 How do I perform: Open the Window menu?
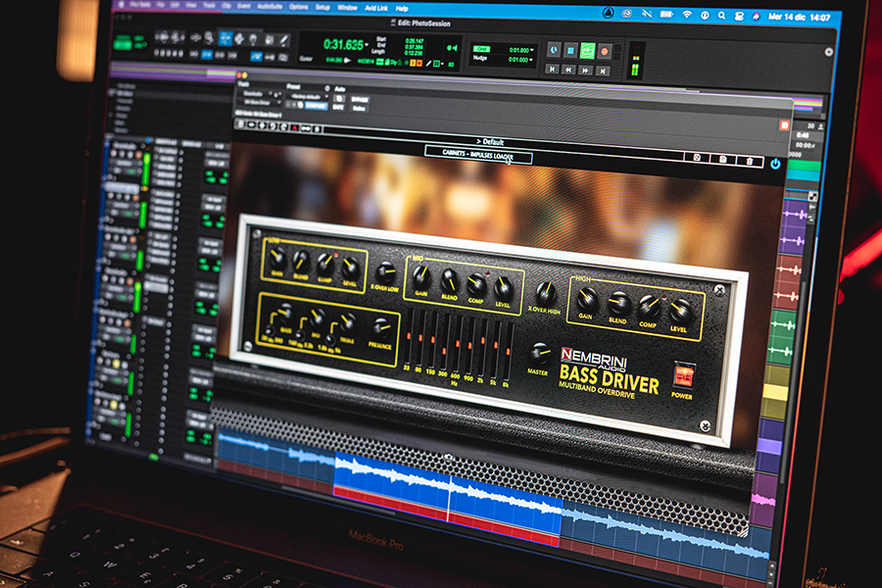click(347, 6)
